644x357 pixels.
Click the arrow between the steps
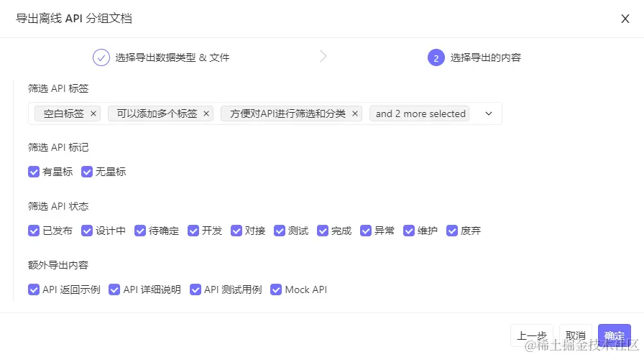click(x=323, y=56)
